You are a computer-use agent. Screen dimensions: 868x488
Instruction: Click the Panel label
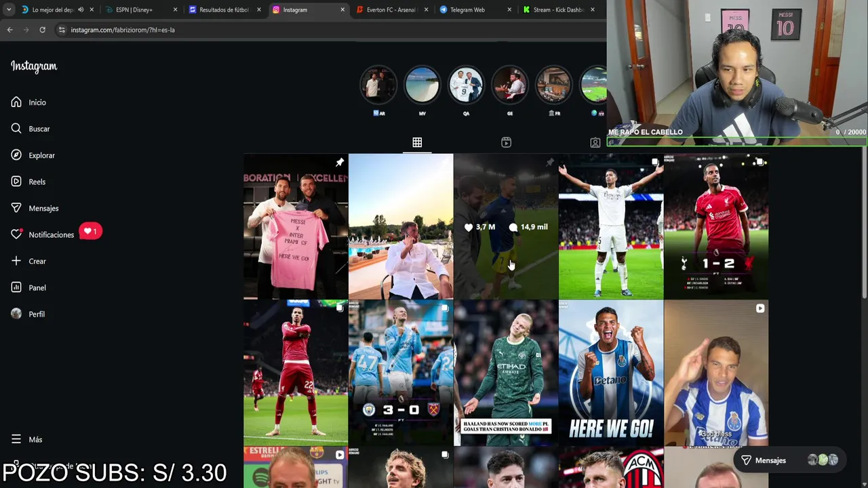[x=37, y=287]
